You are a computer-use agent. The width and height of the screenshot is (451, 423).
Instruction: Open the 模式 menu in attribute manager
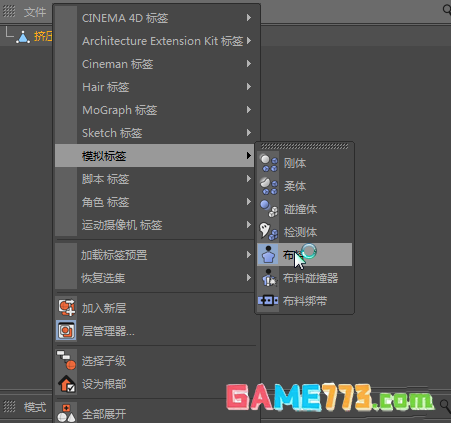point(35,407)
